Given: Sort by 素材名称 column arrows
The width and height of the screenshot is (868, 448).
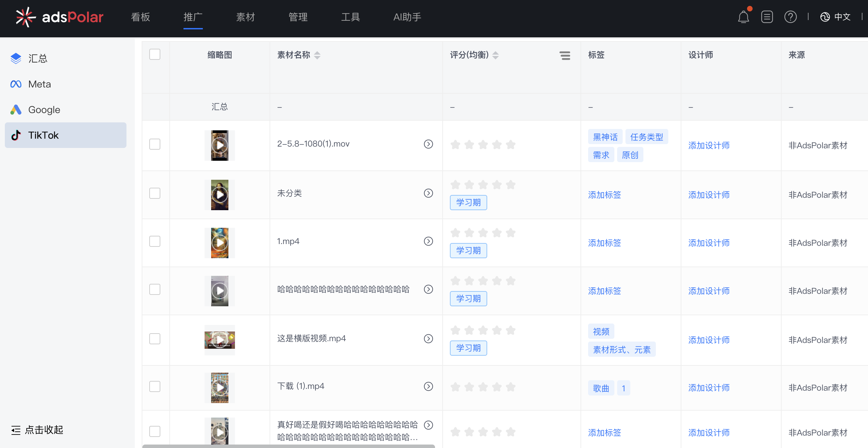Looking at the screenshot, I should pos(317,55).
